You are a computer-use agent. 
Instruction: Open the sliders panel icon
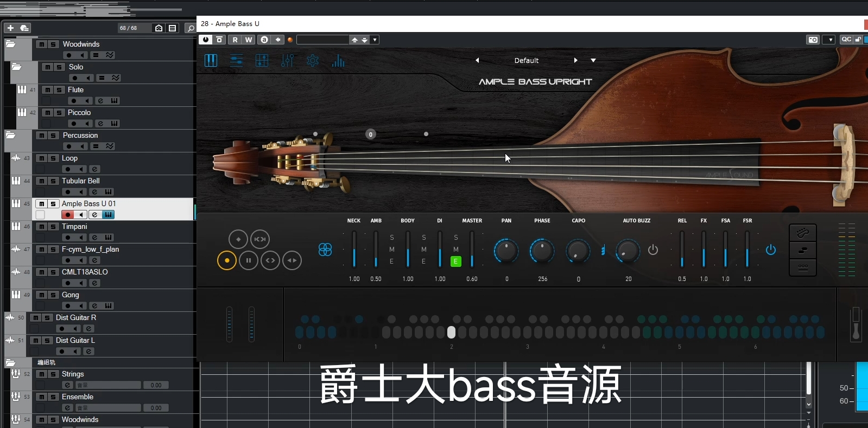(236, 61)
